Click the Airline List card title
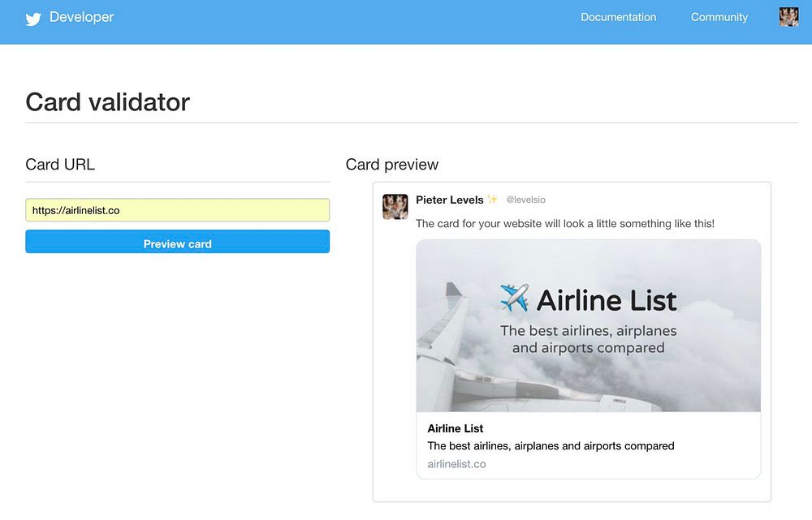The width and height of the screenshot is (812, 520). [x=456, y=428]
